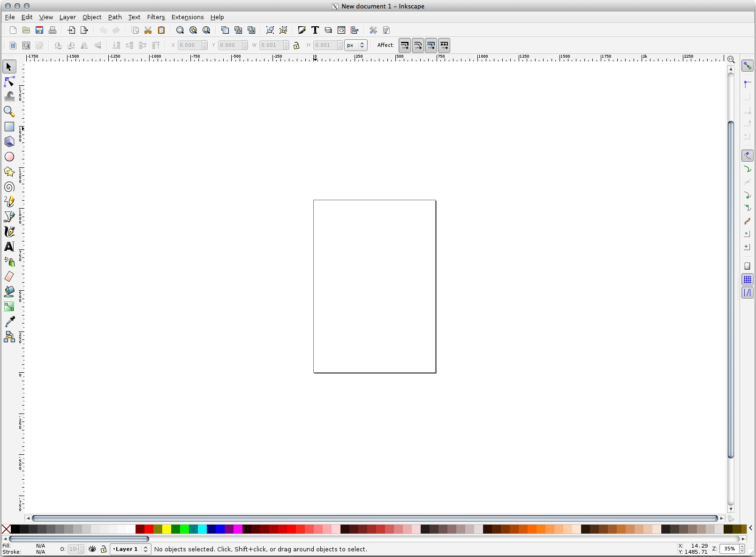Select the Rectangle tool
The width and height of the screenshot is (756, 557).
click(9, 127)
